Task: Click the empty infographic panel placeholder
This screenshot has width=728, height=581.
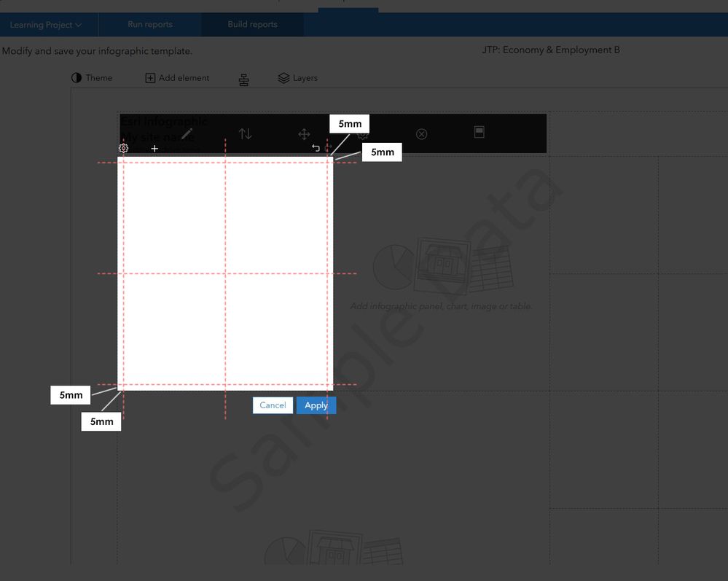Action: 441,306
